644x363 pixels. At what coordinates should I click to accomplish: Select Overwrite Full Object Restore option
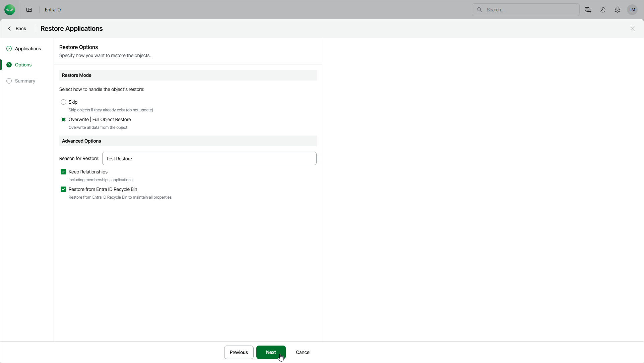pyautogui.click(x=63, y=119)
